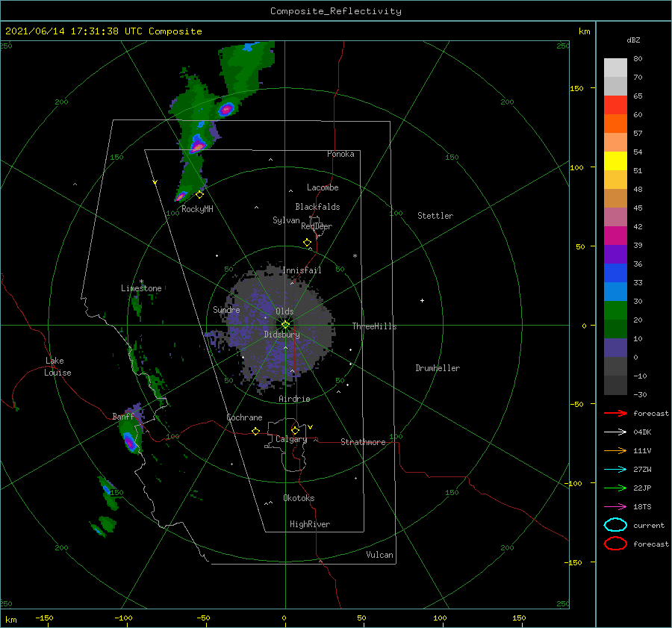672x628 pixels.
Task: Click the Drumheller label
Action: [x=438, y=368]
